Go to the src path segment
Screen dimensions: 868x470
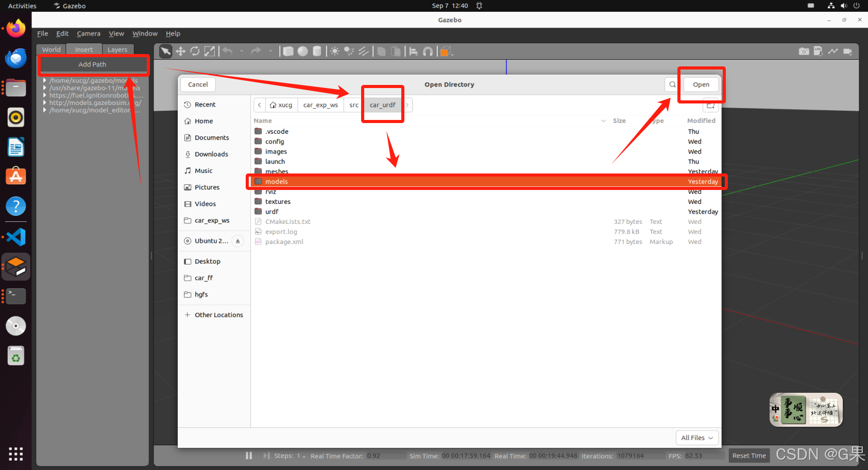click(x=354, y=105)
